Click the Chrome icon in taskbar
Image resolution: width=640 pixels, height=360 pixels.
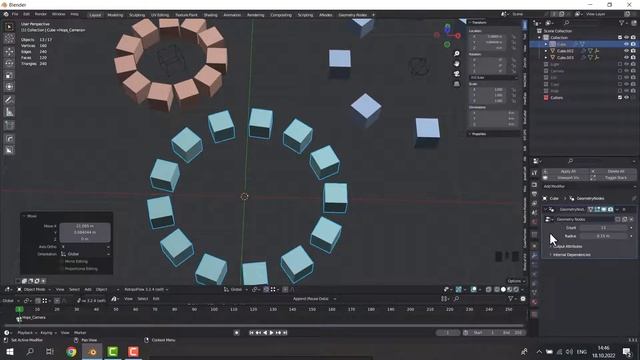(71, 351)
